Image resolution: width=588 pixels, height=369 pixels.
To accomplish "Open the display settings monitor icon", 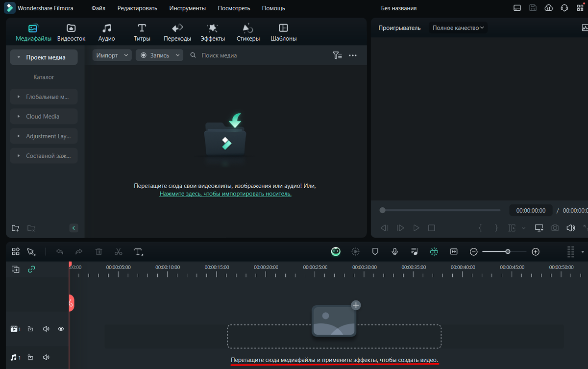I will [x=539, y=228].
